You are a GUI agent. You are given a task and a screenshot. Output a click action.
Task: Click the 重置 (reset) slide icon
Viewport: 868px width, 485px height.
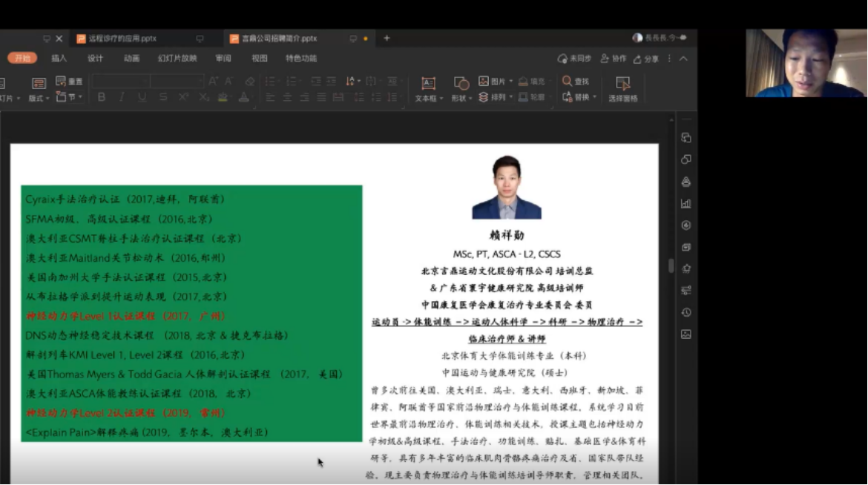[x=61, y=81]
